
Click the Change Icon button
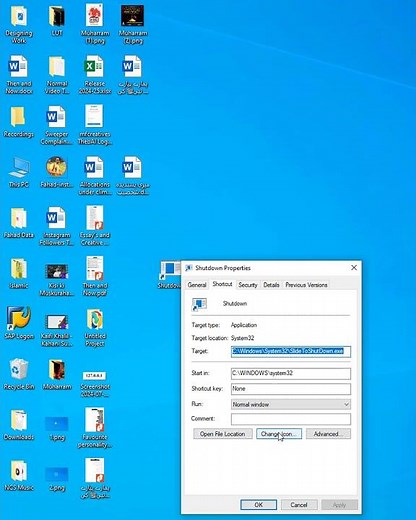click(x=279, y=434)
